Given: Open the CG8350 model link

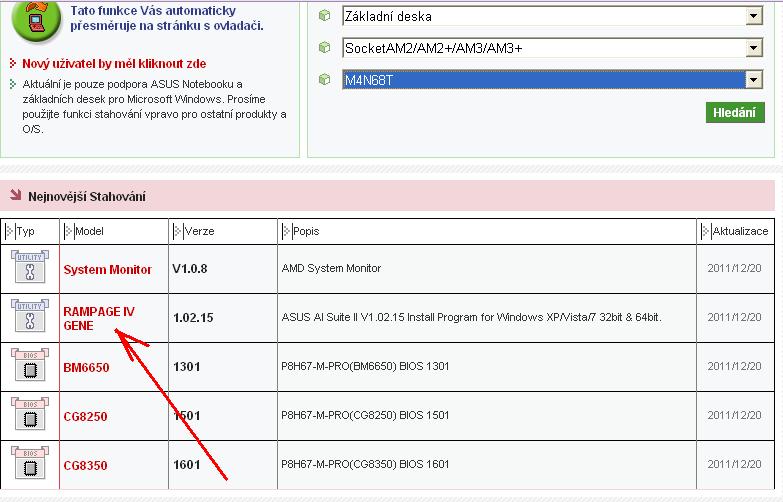Looking at the screenshot, I should click(x=85, y=466).
